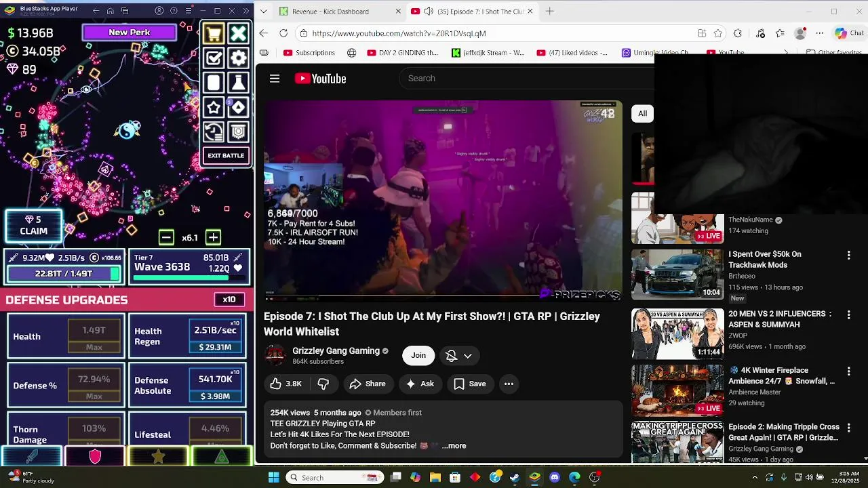Viewport: 868px width, 488px height.
Task: Expand BlueStacks sidebar double-arrow
Action: (x=245, y=11)
